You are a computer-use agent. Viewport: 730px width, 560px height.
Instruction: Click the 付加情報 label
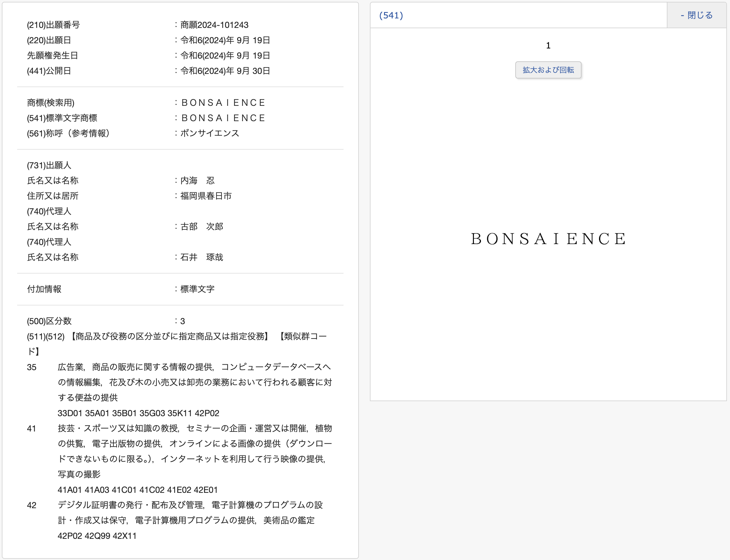tap(44, 289)
